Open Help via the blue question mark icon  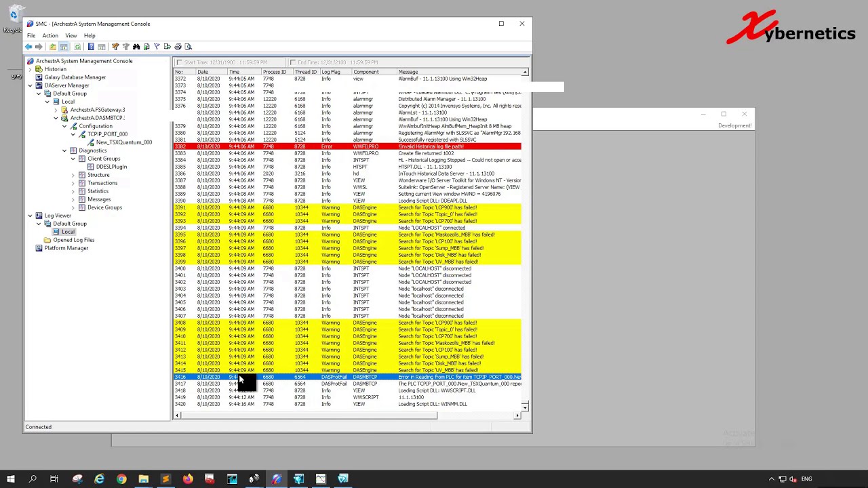[x=91, y=47]
